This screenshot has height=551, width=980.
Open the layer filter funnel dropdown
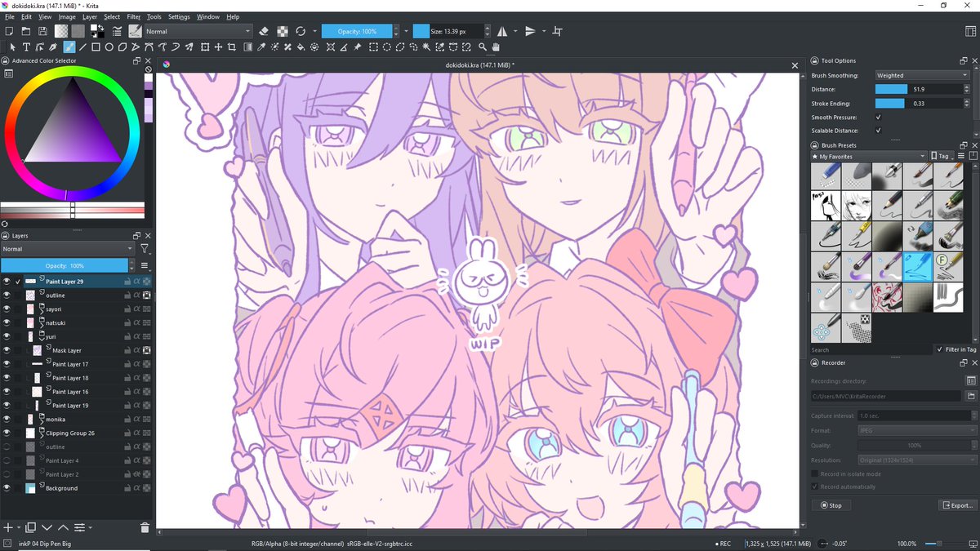145,248
